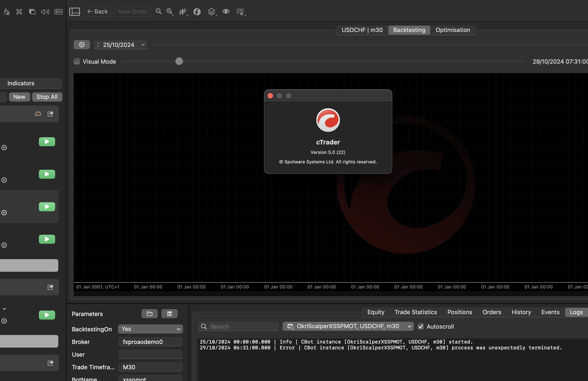
Task: Click the share icon beside cloud icon
Action: tap(50, 114)
